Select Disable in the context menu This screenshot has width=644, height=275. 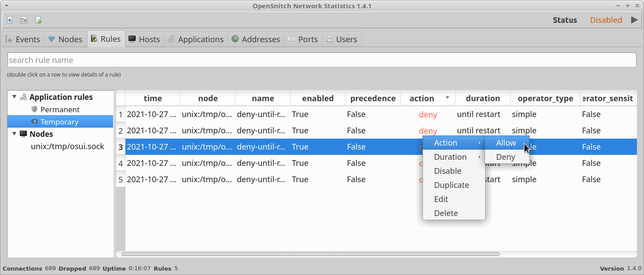click(x=454, y=171)
